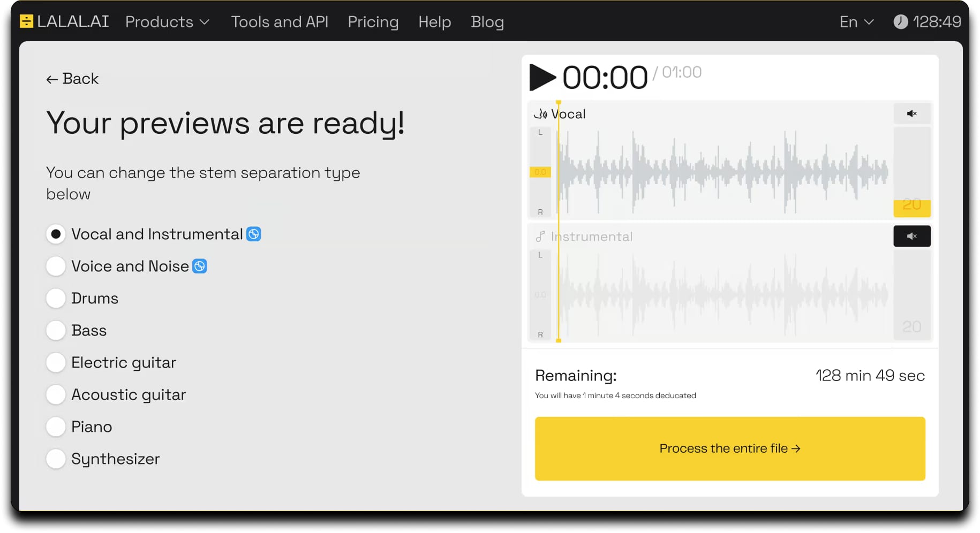980x533 pixels.
Task: Select the Synthesizer radio option
Action: 56,459
